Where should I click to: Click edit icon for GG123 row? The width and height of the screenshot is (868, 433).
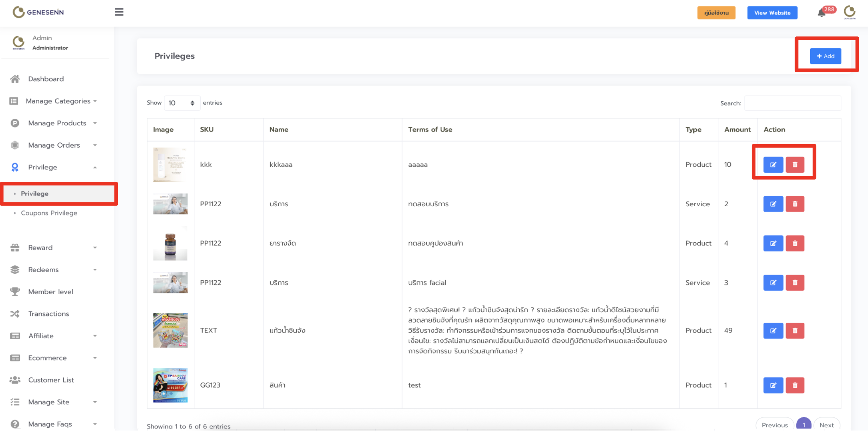(773, 385)
